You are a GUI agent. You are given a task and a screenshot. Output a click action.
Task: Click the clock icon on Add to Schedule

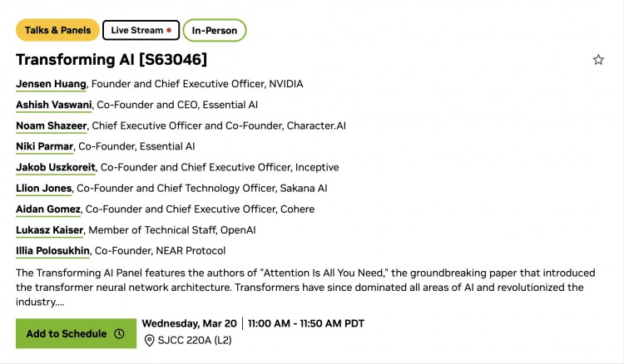click(x=119, y=334)
